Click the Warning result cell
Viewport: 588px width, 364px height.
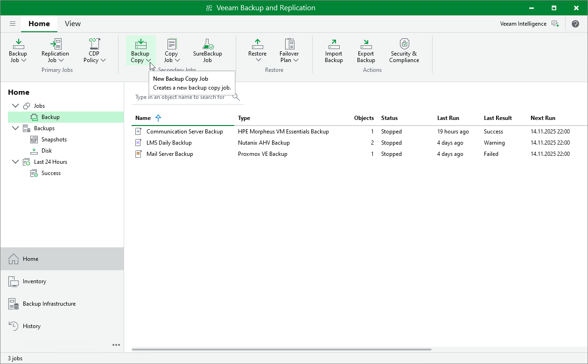pyautogui.click(x=494, y=143)
